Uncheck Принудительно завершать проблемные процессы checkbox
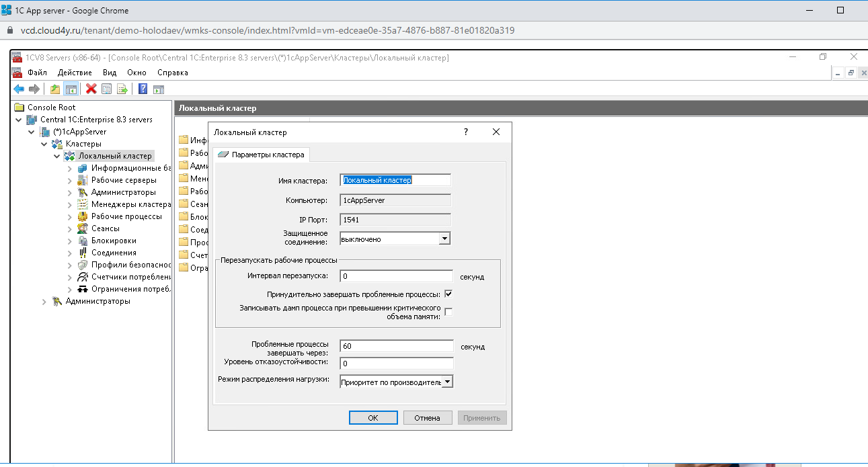 (x=448, y=294)
